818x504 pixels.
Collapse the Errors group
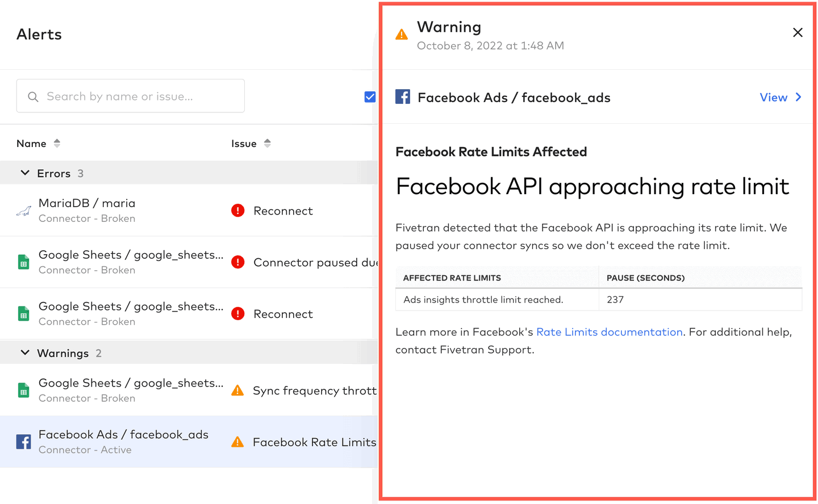(x=25, y=173)
